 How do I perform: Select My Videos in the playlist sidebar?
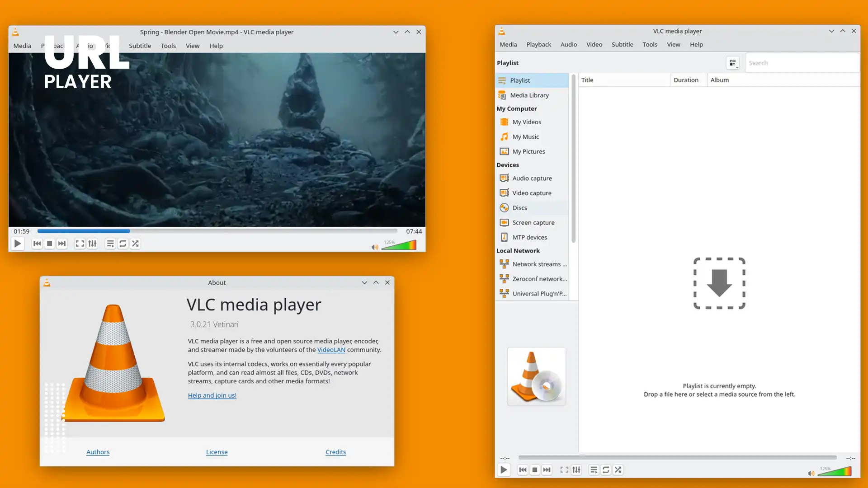click(526, 122)
